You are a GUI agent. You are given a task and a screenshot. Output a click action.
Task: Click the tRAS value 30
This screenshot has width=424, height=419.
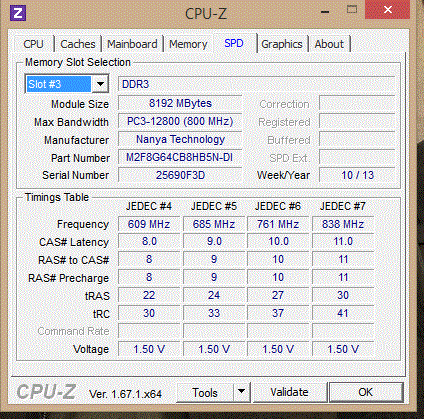343,295
